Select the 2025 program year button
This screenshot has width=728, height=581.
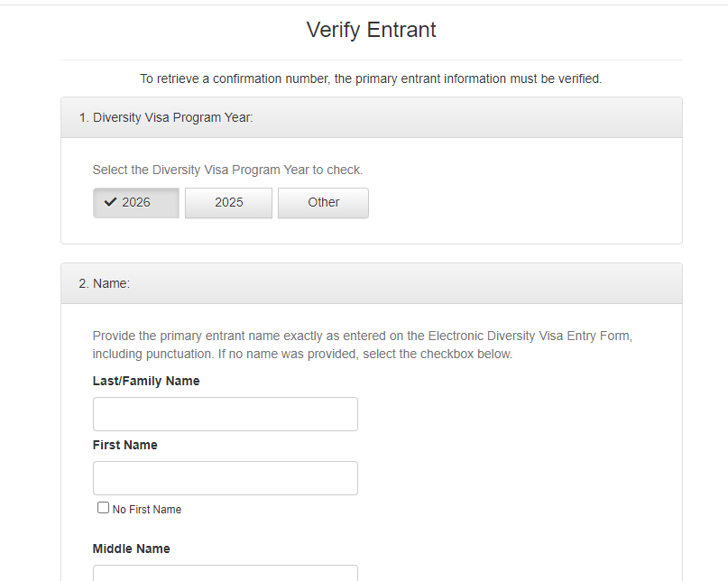228,203
